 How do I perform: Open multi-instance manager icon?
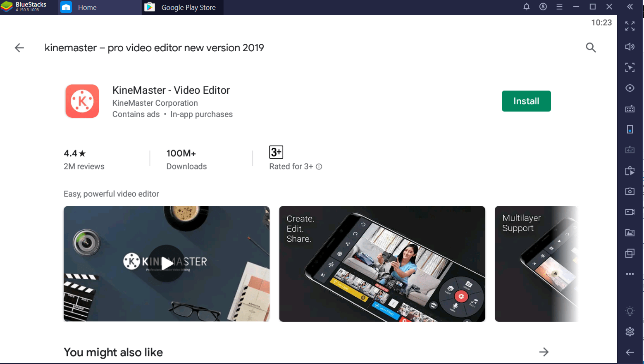630,253
